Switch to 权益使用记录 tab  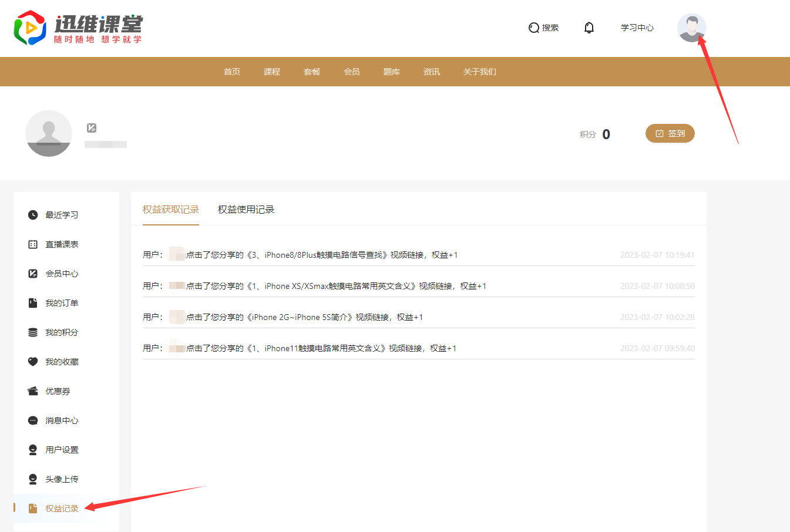(246, 210)
